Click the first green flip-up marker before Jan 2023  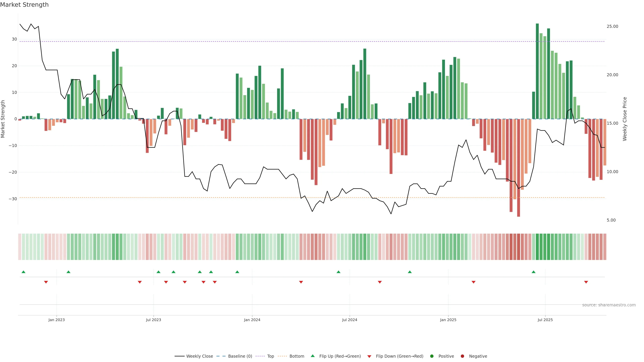point(23,272)
